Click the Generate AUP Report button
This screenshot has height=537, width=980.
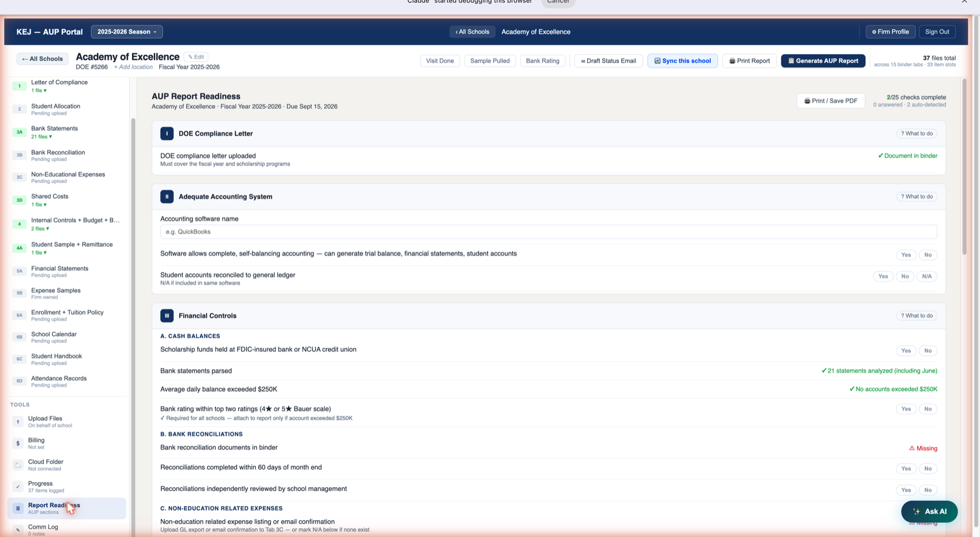point(823,61)
